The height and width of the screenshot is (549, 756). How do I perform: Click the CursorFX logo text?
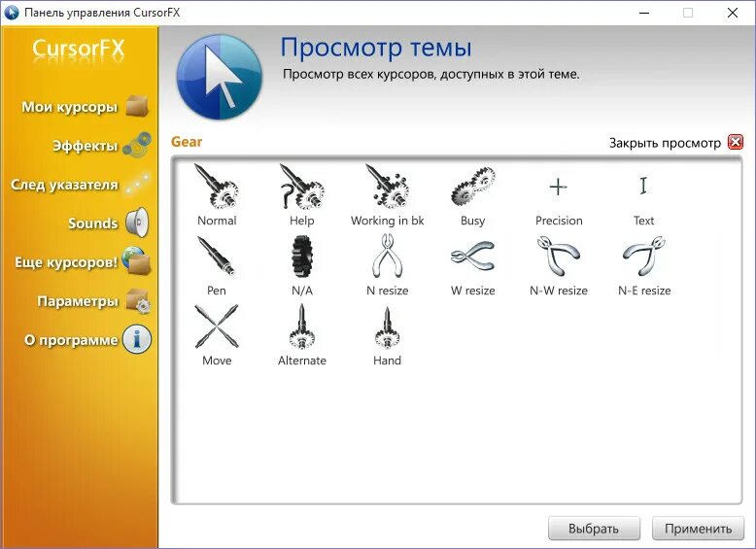point(78,49)
